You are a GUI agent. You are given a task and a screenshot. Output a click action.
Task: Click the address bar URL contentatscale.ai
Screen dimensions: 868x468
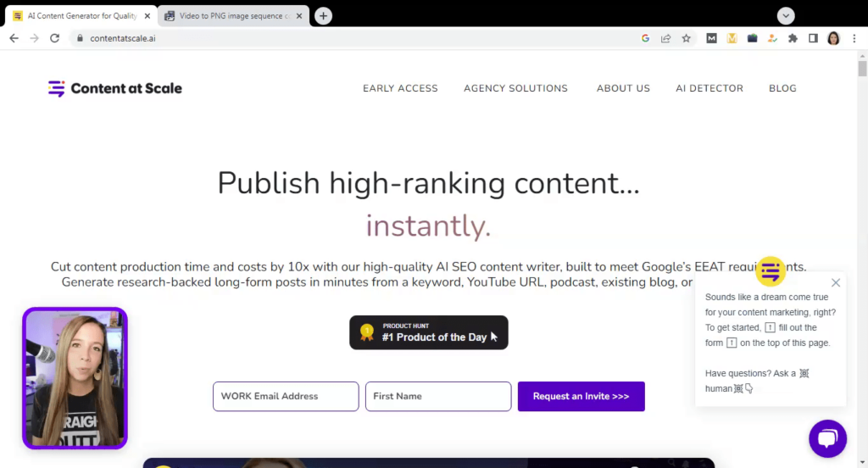[x=122, y=38]
